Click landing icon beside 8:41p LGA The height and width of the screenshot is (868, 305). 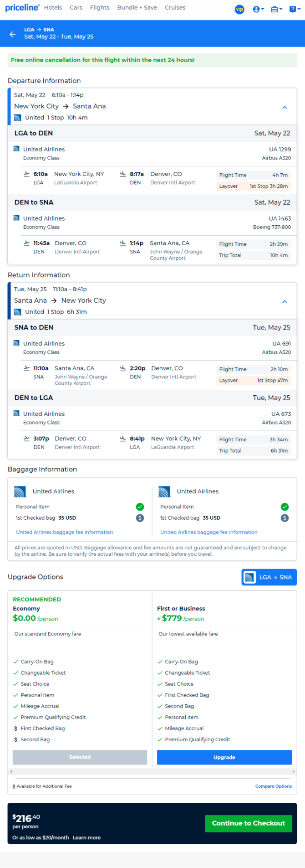123,438
